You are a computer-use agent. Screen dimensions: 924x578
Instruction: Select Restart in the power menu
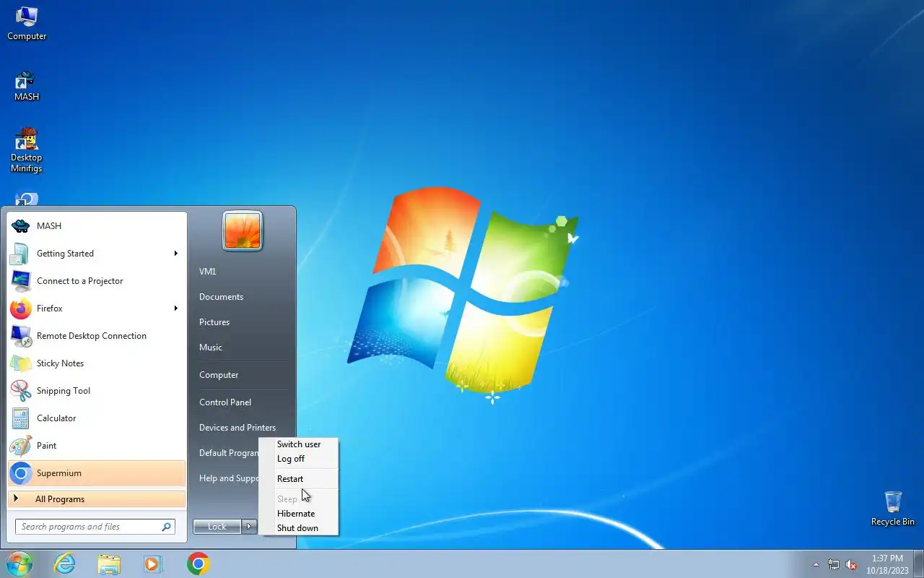tap(299, 479)
